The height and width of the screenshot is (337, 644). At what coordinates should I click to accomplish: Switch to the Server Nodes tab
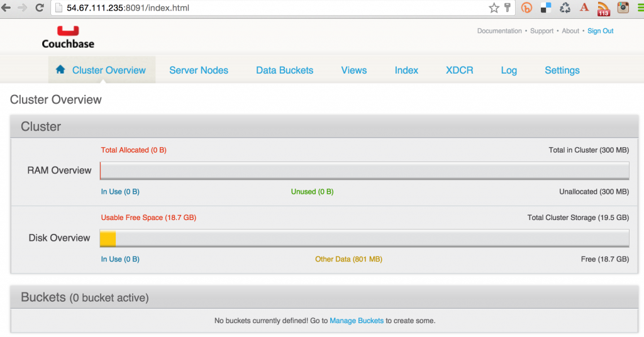click(199, 70)
